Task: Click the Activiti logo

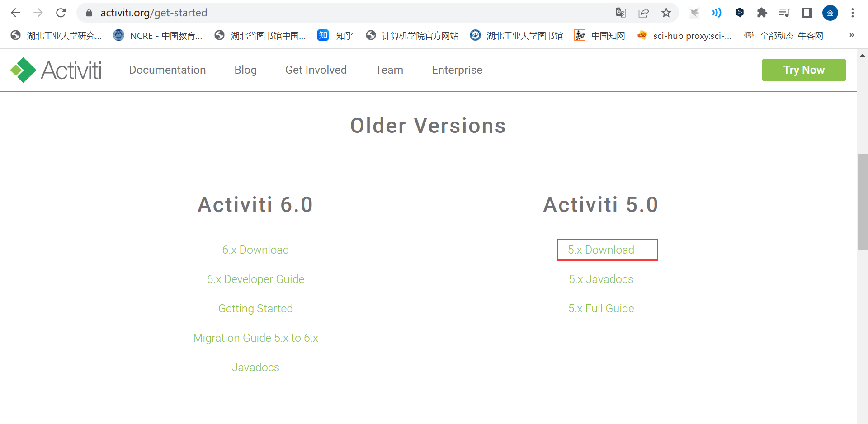Action: [56, 70]
